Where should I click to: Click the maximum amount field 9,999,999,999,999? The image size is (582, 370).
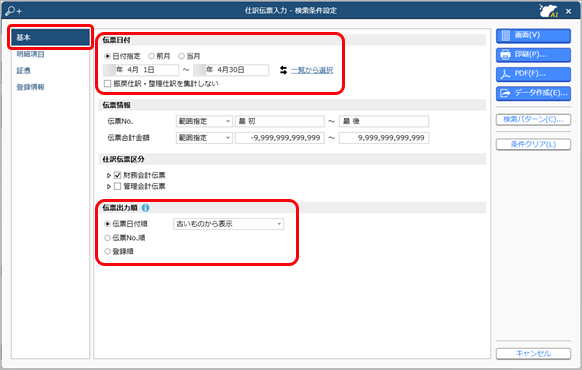point(384,138)
